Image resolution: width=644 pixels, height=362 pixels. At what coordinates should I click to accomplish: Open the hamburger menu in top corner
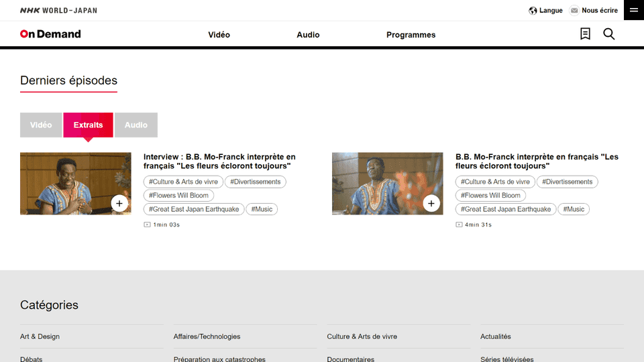click(x=633, y=10)
